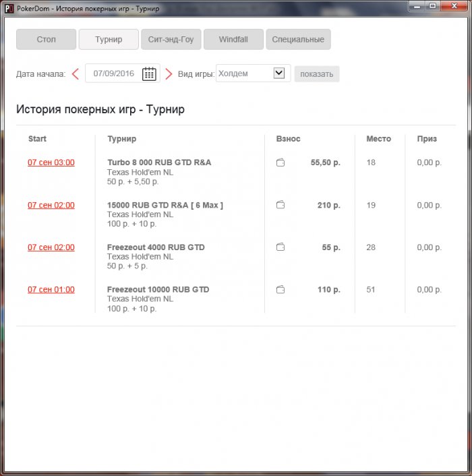Switch to the Стол tab

(x=46, y=39)
